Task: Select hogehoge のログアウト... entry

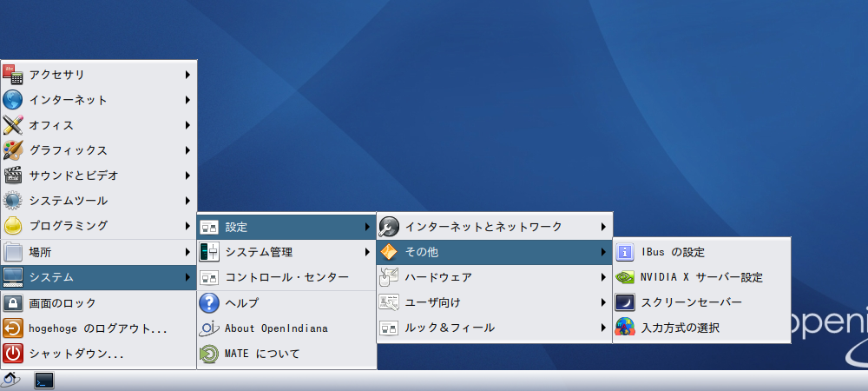Action: click(x=99, y=328)
